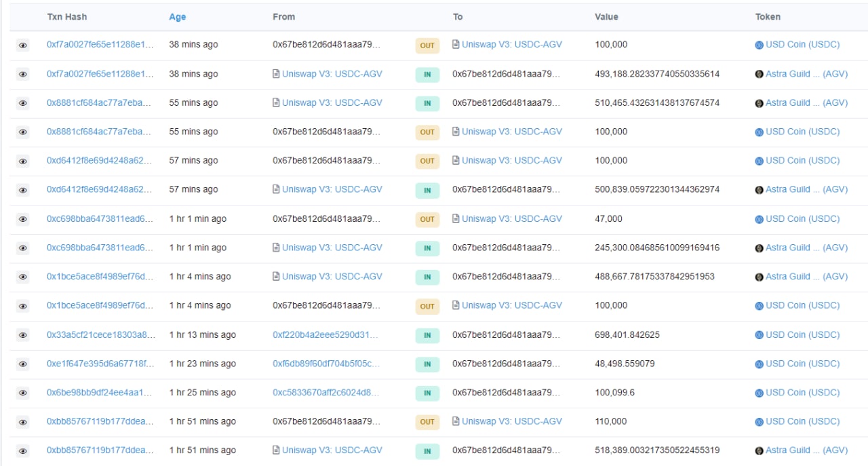
Task: Click the eye icon for 0xf7a0027fe65e OUT row
Action: [23, 45]
